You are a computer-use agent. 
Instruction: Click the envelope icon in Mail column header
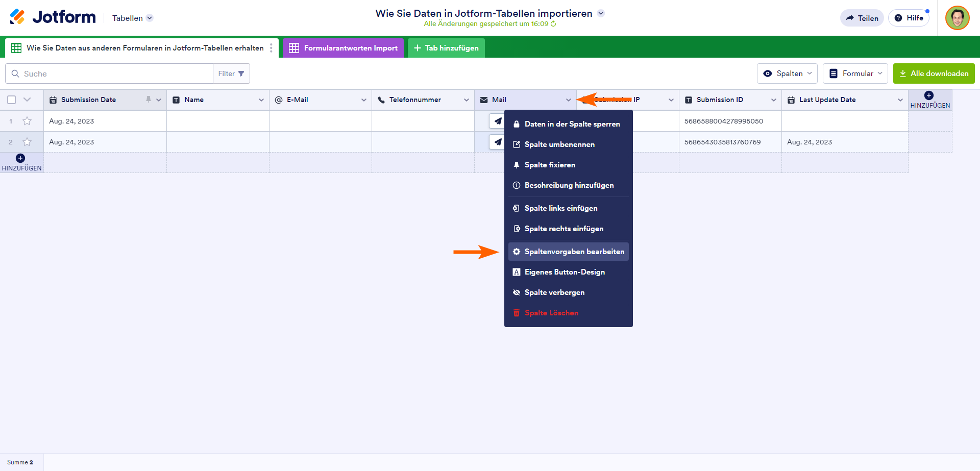(x=484, y=100)
